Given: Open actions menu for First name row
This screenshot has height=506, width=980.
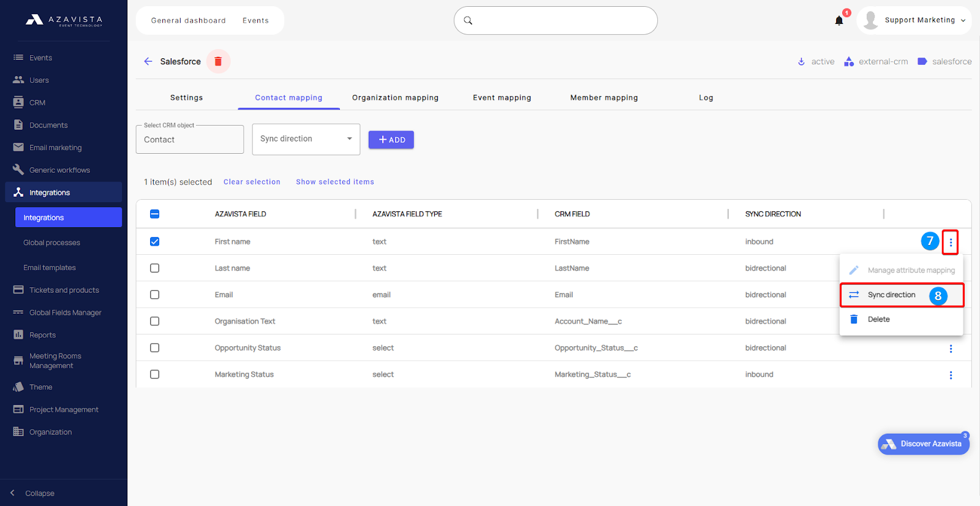Looking at the screenshot, I should point(951,242).
